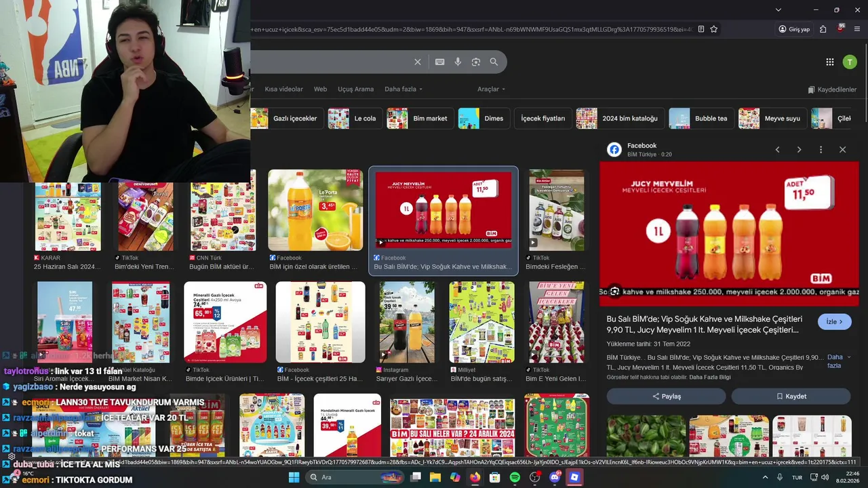This screenshot has height=488, width=868.
Task: Open Windows Start menu
Action: pyautogui.click(x=294, y=477)
